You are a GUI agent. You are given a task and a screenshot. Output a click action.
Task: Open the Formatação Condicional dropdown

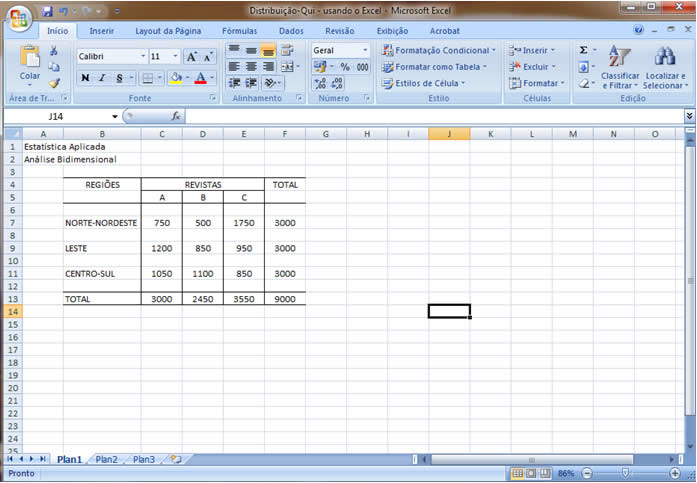click(x=440, y=50)
